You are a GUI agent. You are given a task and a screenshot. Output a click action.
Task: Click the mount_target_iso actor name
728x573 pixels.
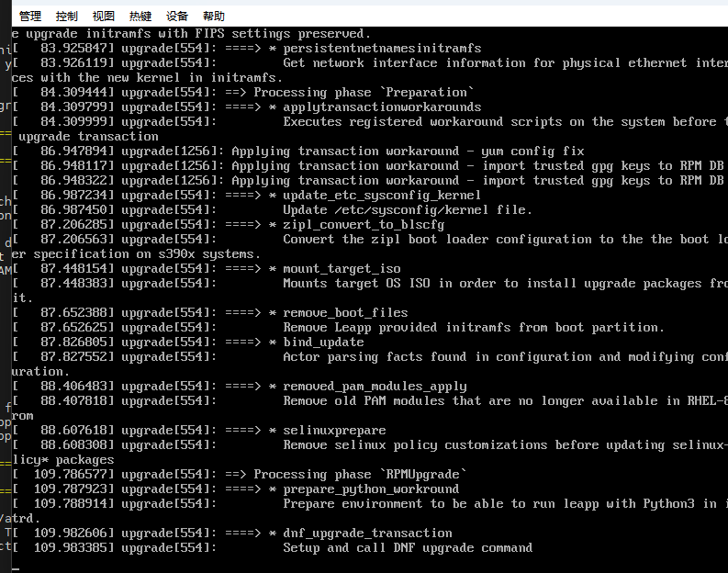(342, 269)
